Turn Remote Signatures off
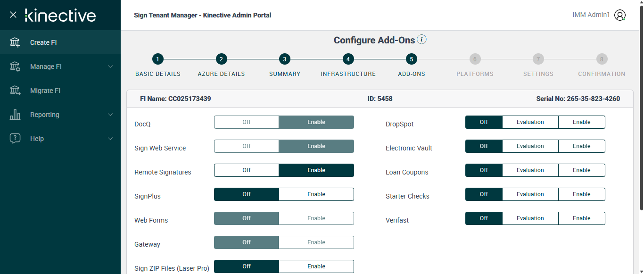 click(x=247, y=170)
